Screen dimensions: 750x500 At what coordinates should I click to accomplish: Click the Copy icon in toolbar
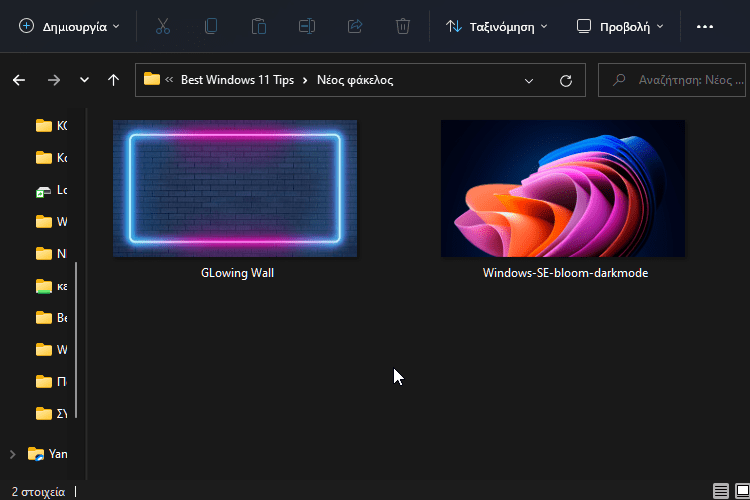tap(210, 26)
